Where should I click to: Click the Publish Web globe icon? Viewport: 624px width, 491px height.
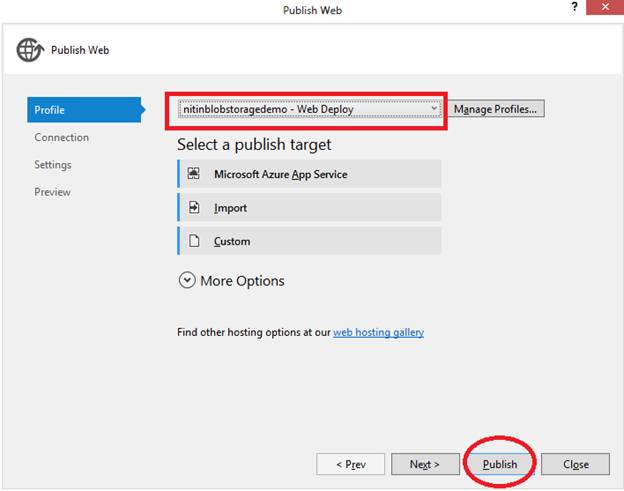tap(30, 50)
